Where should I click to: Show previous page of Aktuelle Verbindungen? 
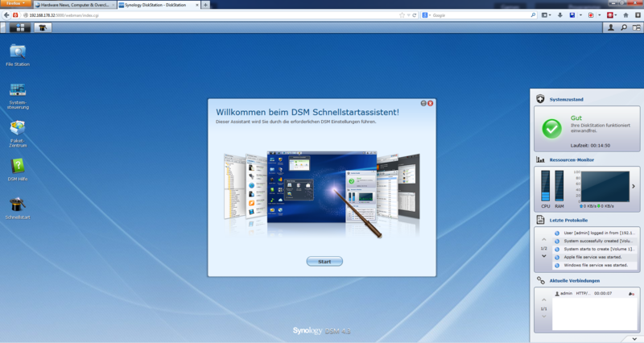click(544, 300)
